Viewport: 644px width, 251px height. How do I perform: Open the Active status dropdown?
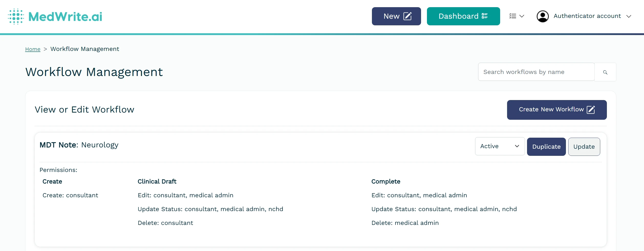point(499,146)
